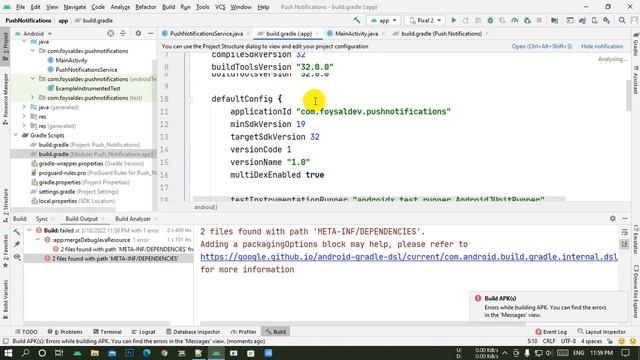Open the Build menu

pos(168,7)
